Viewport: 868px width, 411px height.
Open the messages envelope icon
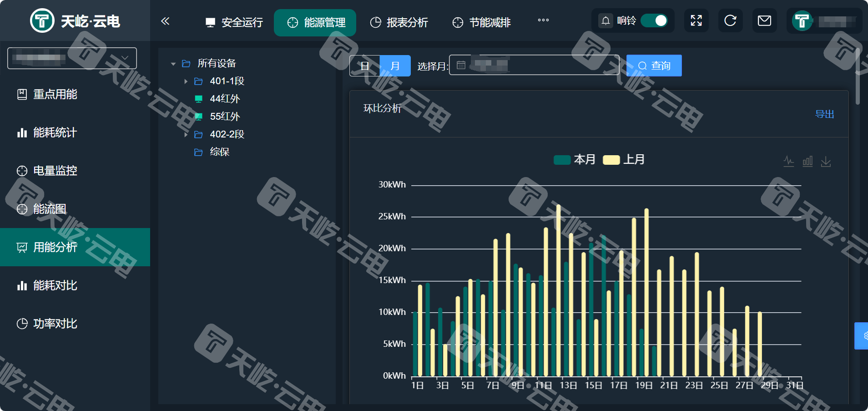[x=765, y=20]
